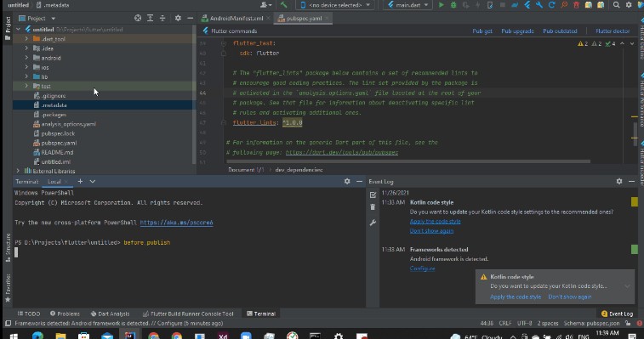Screen dimensions: 644x339
Task: Click the mark all as read checkbox icon in Event Log
Action: [x=373, y=195]
